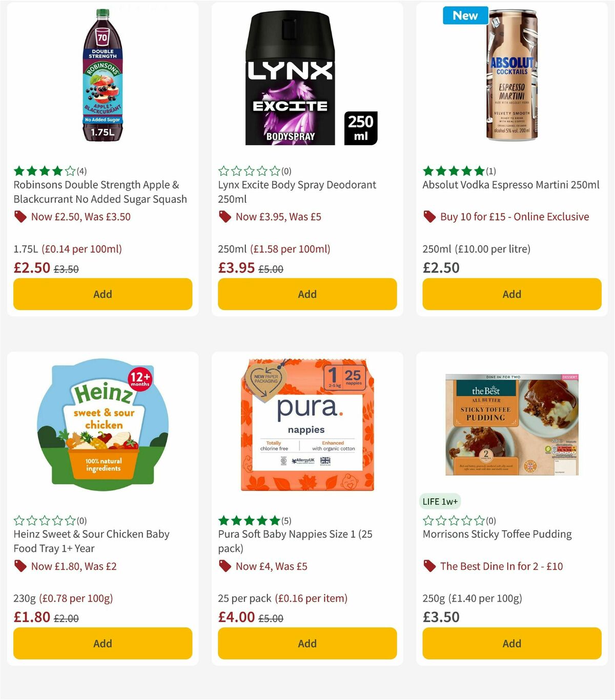Click the offer tag icon on The Best Dine In deal
This screenshot has width=615, height=700.
(x=429, y=566)
